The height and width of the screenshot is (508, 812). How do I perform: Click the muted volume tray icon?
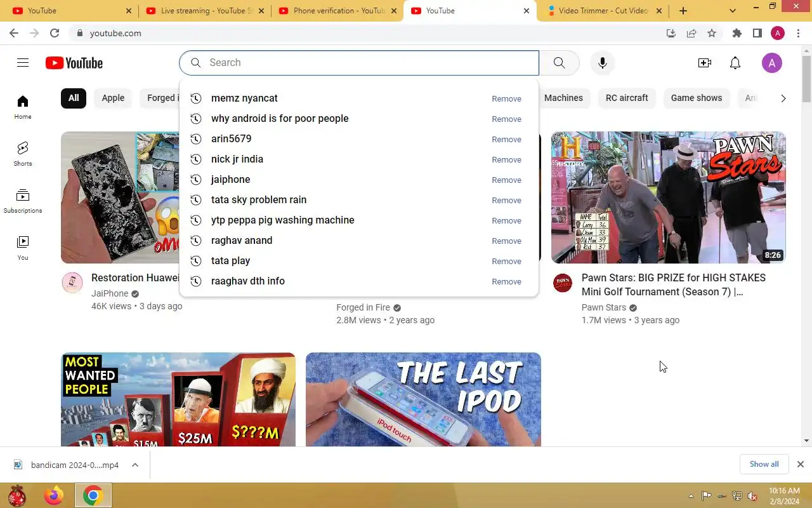pos(752,496)
